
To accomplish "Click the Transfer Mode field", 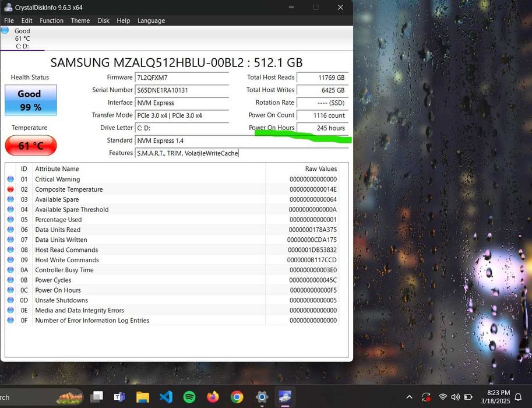I will pyautogui.click(x=182, y=115).
